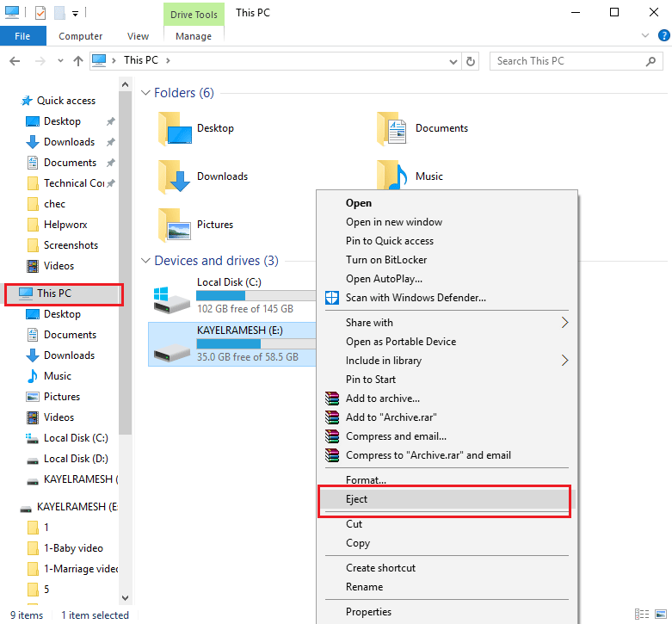Open the Customize Quick Access Toolbar arrow
Viewport: 672px width, 624px height.
75,14
